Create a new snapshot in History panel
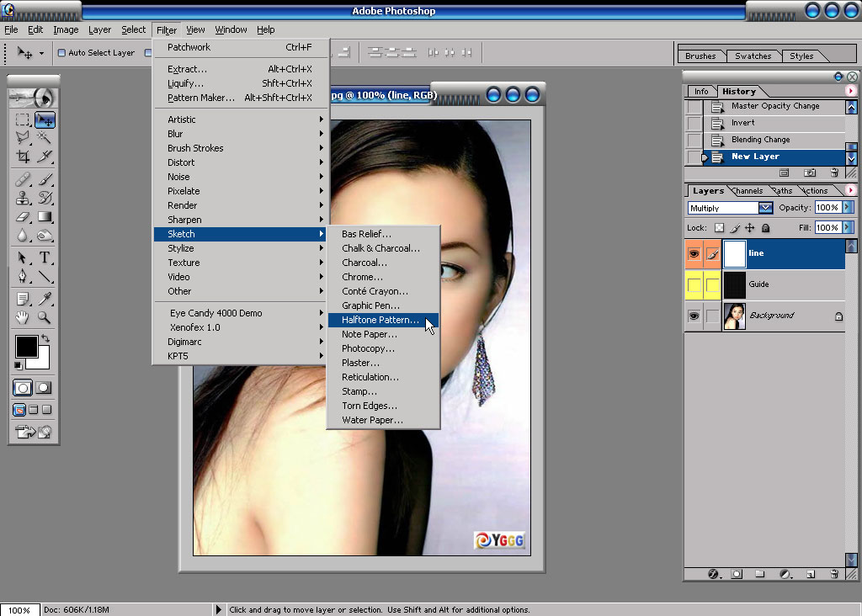This screenshot has height=616, width=862. coord(810,173)
